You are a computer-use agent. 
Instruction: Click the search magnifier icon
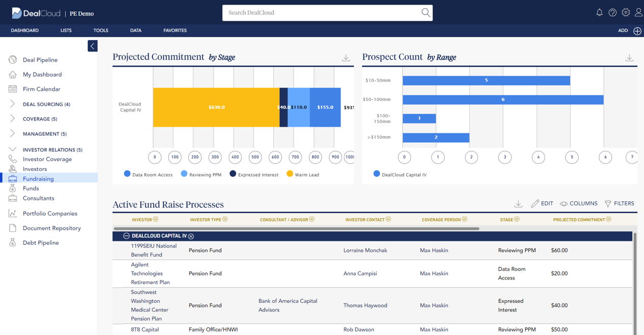pyautogui.click(x=425, y=13)
